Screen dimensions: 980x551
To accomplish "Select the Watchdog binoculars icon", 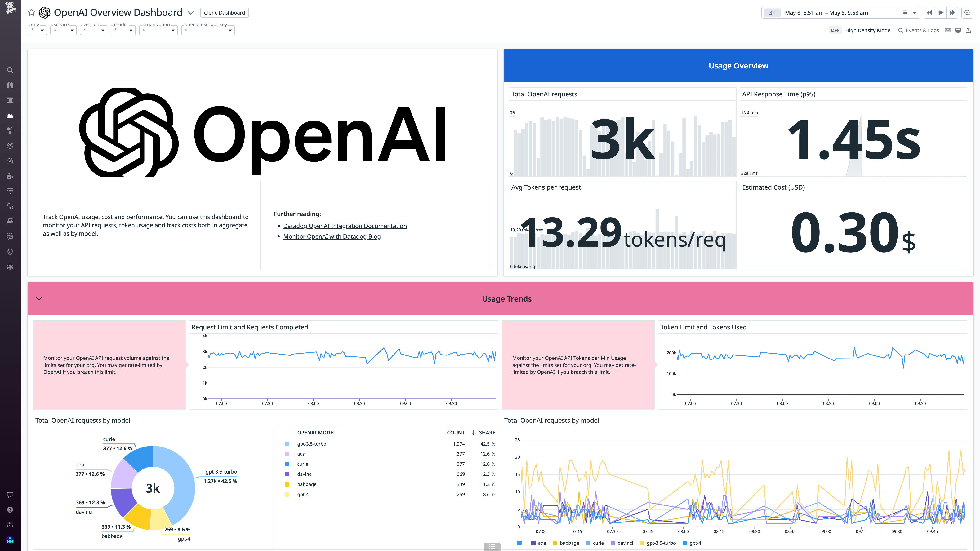I will pos(10,85).
